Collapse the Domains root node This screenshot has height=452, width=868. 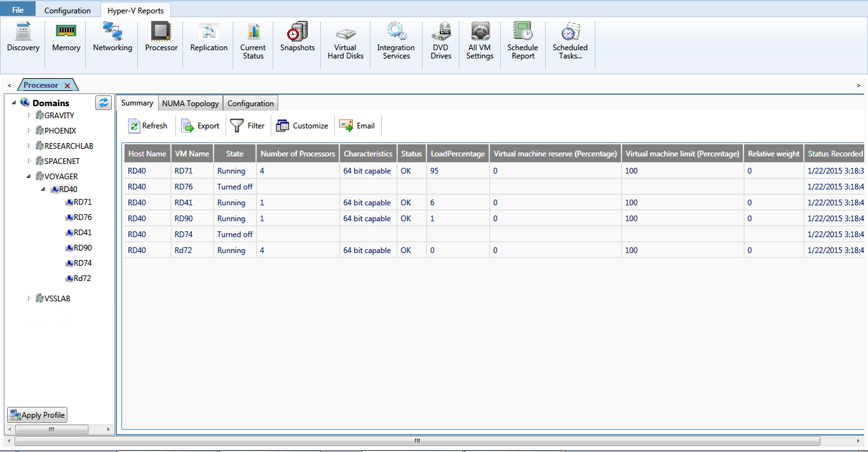pyautogui.click(x=14, y=103)
